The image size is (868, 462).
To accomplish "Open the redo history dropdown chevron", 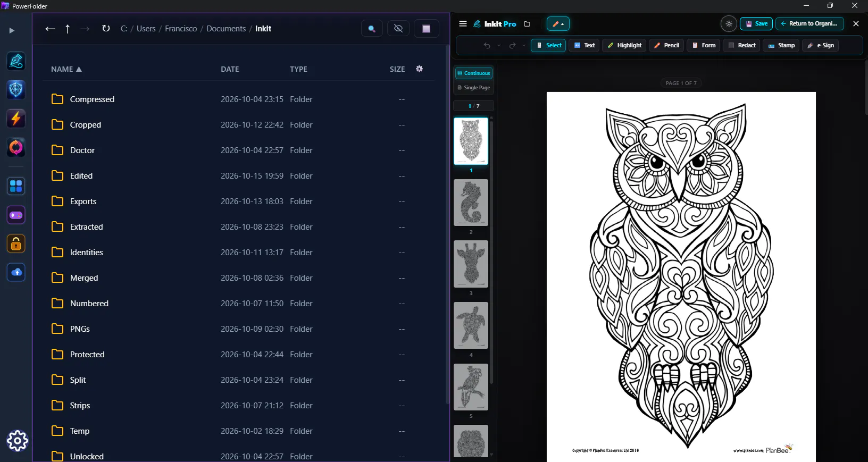I will pos(524,46).
